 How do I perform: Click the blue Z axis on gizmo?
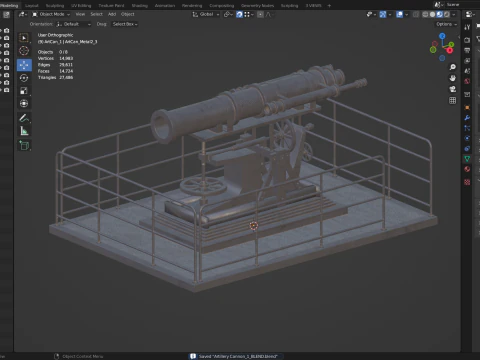(442, 36)
